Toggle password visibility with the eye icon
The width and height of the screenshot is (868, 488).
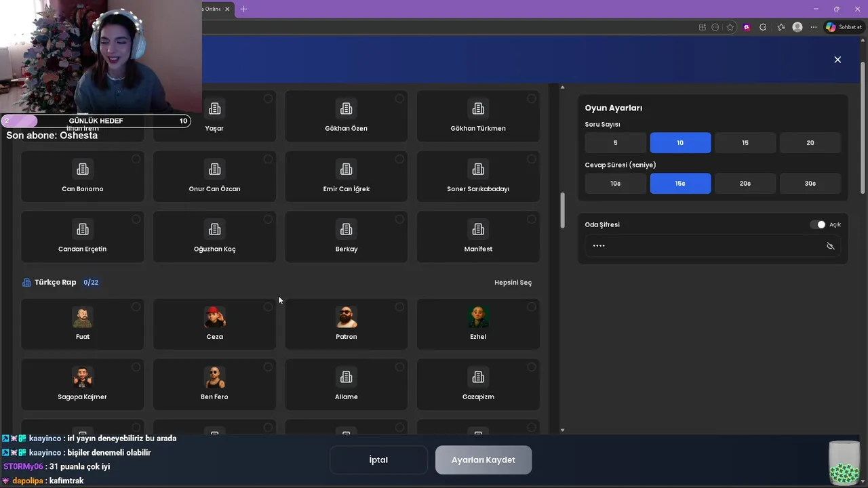click(830, 246)
